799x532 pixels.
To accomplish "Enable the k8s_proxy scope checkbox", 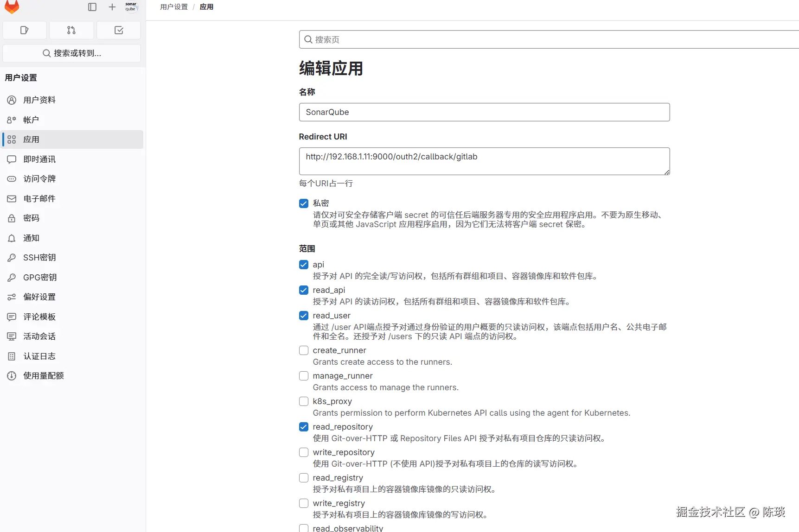I will [x=304, y=401].
